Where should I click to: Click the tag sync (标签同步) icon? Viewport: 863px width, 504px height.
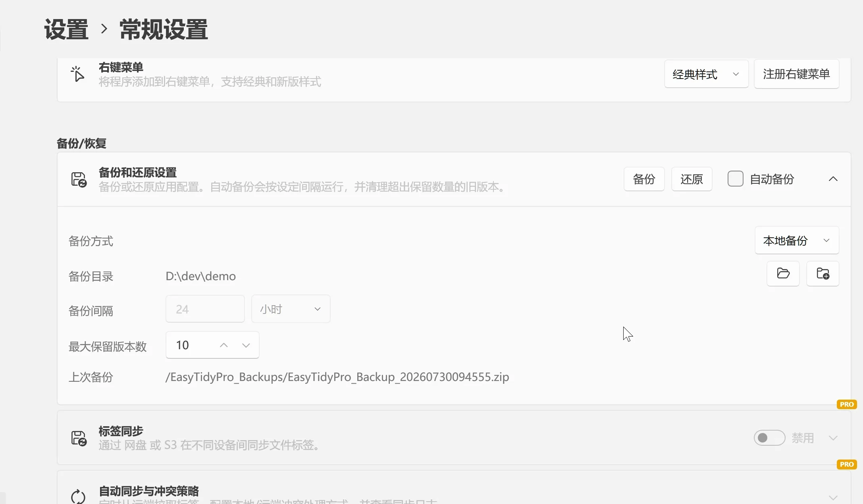pyautogui.click(x=79, y=438)
